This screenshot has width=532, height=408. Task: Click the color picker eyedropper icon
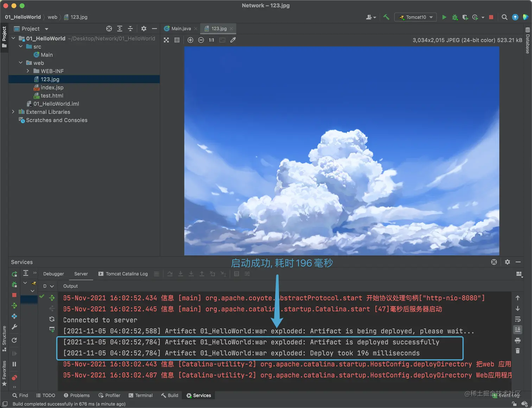pyautogui.click(x=233, y=40)
